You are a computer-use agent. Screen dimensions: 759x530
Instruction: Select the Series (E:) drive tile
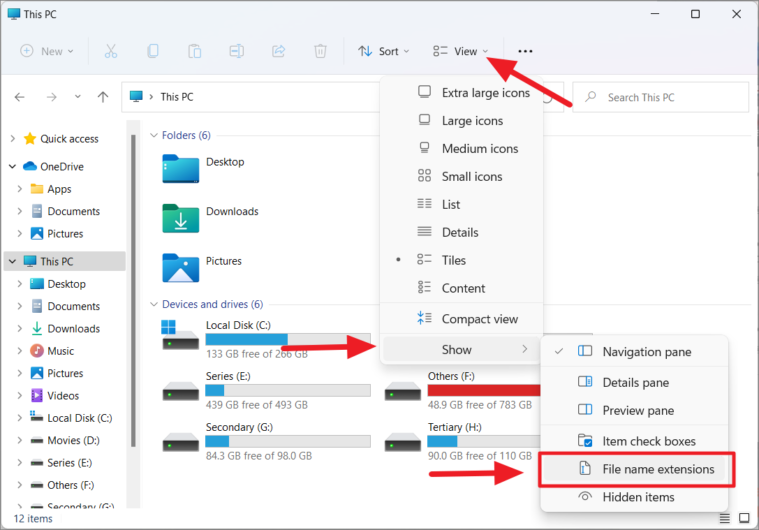[x=266, y=390]
